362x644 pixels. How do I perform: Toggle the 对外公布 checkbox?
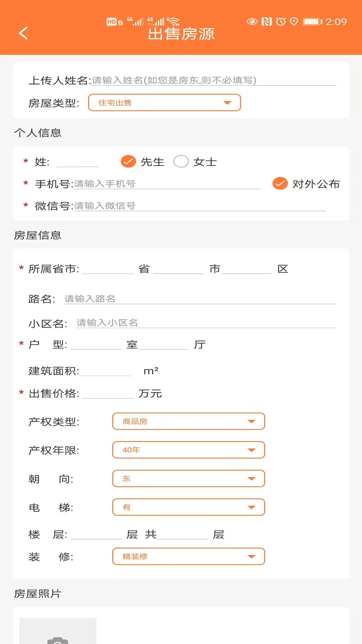click(280, 184)
